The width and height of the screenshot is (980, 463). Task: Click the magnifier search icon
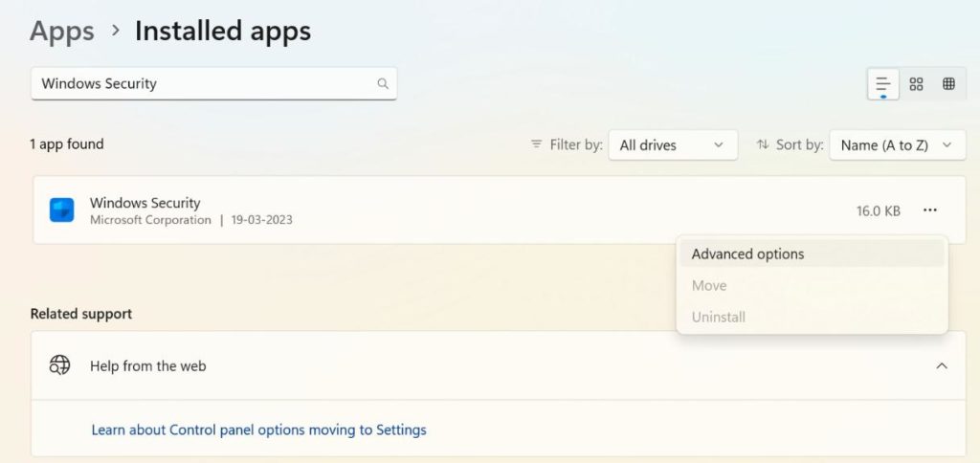click(x=383, y=83)
